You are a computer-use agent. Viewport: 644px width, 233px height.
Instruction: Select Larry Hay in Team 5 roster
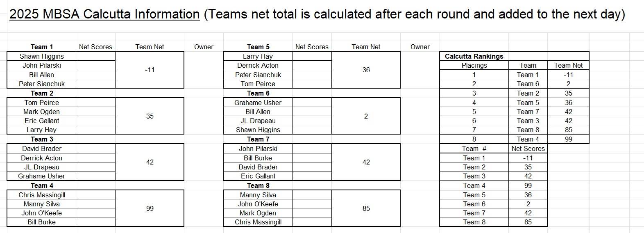[x=258, y=56]
